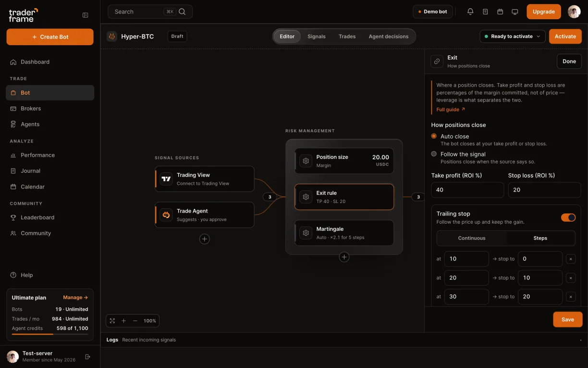Switch trailing stop to Steps
Viewport: 588px width, 368px height.
(x=540, y=238)
